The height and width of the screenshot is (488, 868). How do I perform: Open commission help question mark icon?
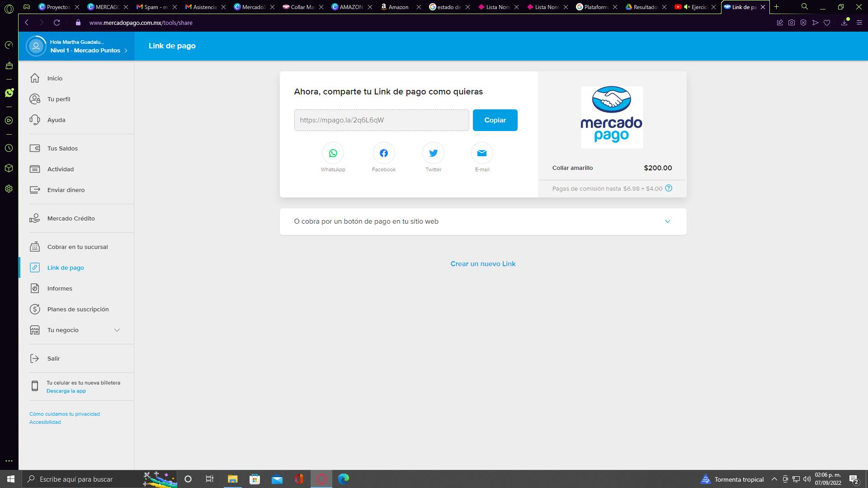point(669,188)
